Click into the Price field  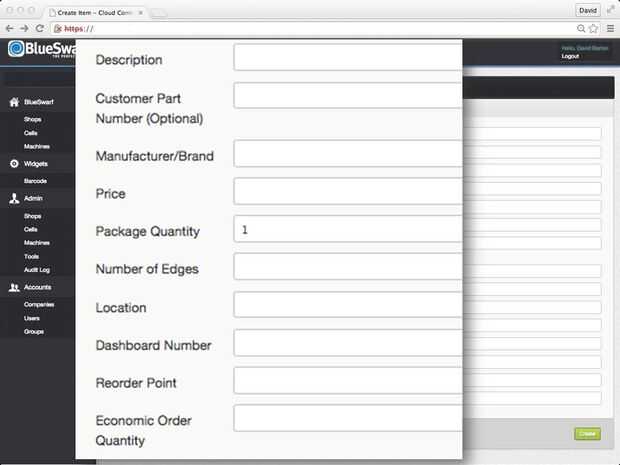point(348,191)
